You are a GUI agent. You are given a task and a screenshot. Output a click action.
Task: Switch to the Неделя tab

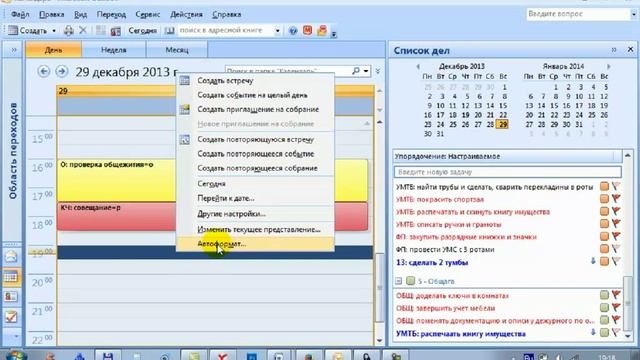point(113,50)
